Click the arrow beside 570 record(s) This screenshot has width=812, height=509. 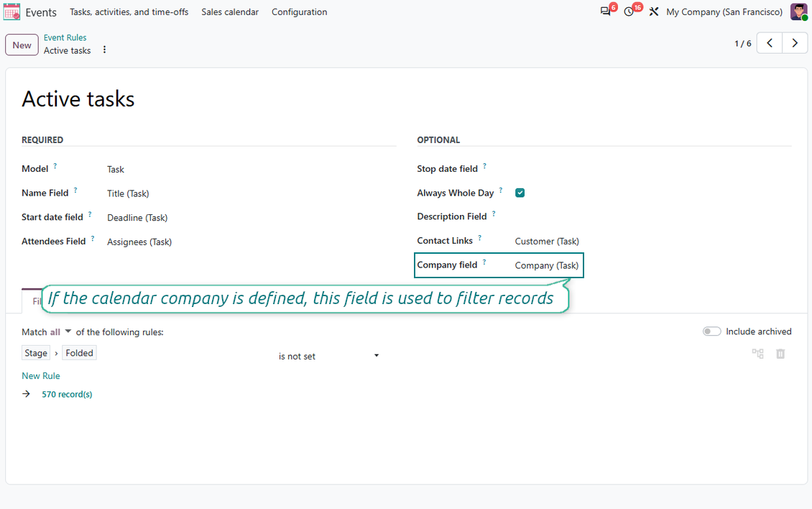27,394
